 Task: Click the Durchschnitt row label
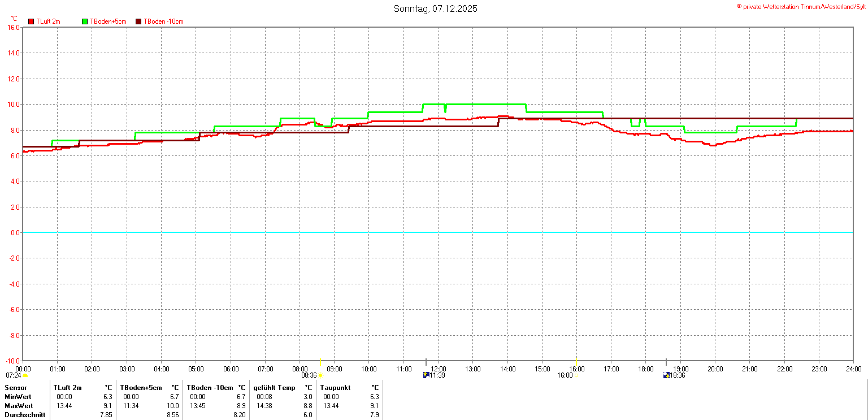tap(25, 415)
